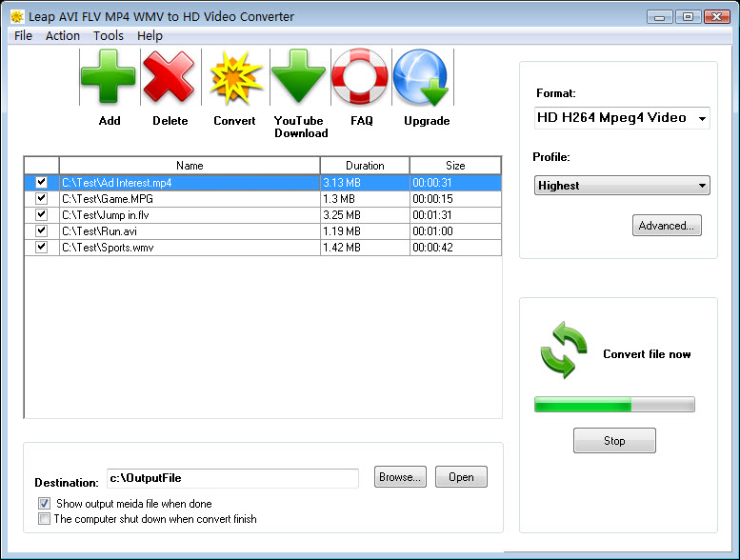Click the Destination path input field
This screenshot has width=740, height=560.
[232, 478]
